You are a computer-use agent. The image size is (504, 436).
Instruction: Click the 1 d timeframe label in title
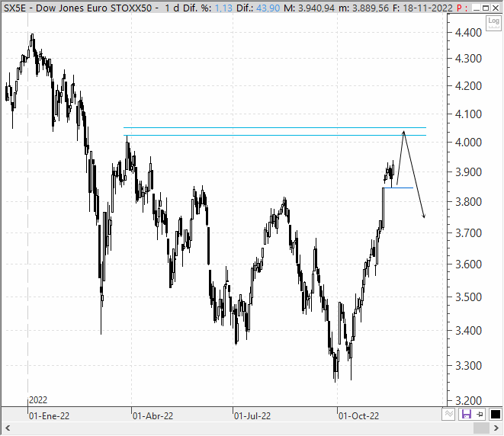172,8
